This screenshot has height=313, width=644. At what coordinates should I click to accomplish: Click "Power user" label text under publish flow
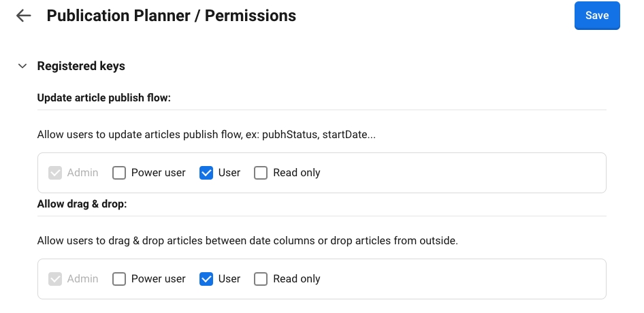click(x=158, y=173)
